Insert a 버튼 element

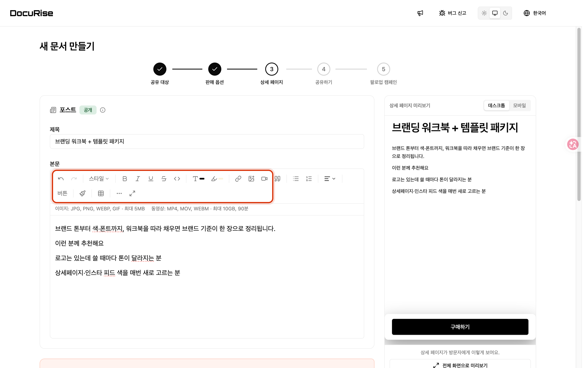tap(62, 193)
